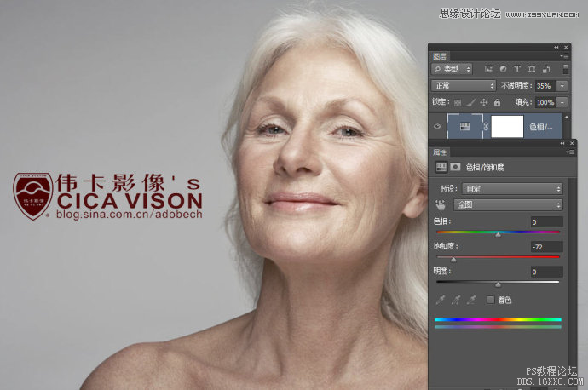The height and width of the screenshot is (390, 588).
Task: Click the lightness slider handle
Action: (x=498, y=284)
